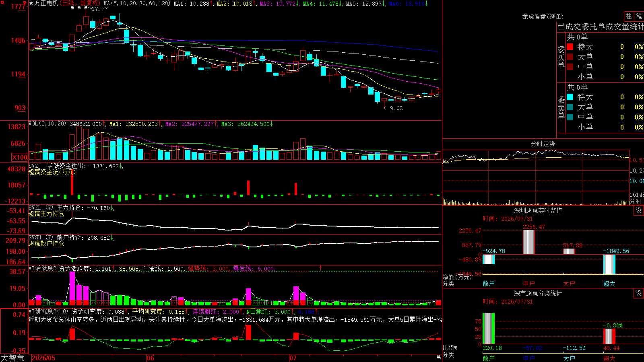The height and width of the screenshot is (362, 644).
Task: Click the stock name 方正电机
Action: [x=46, y=3]
